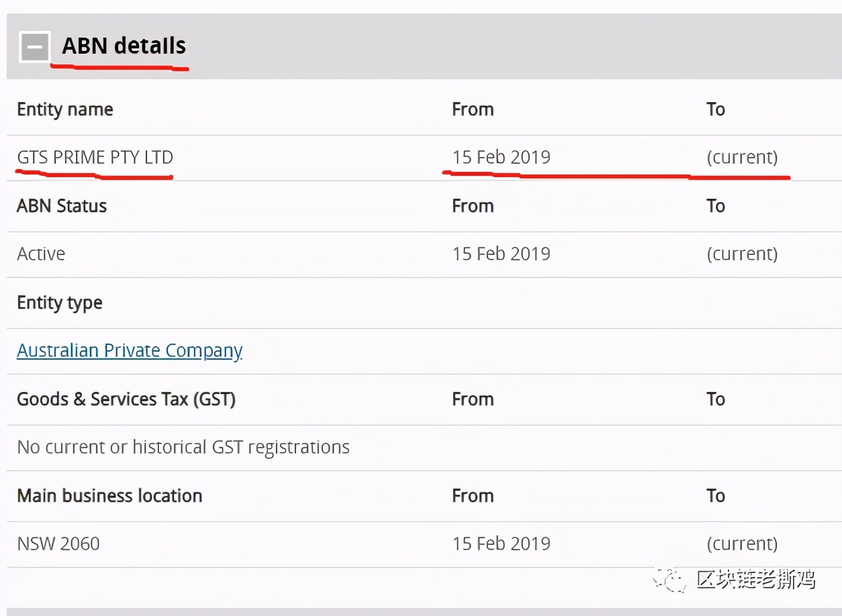
Task: Click the From header beside Goods & Services Tax
Action: tap(473, 399)
